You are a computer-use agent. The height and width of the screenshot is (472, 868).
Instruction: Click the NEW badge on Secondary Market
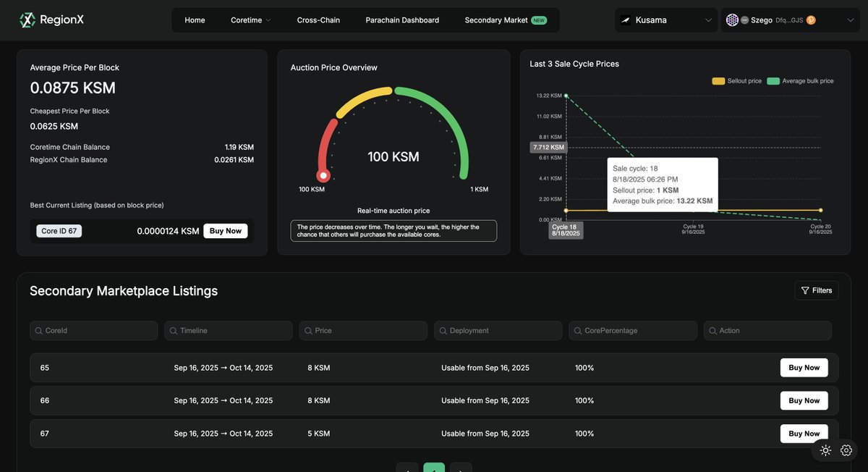pos(539,20)
